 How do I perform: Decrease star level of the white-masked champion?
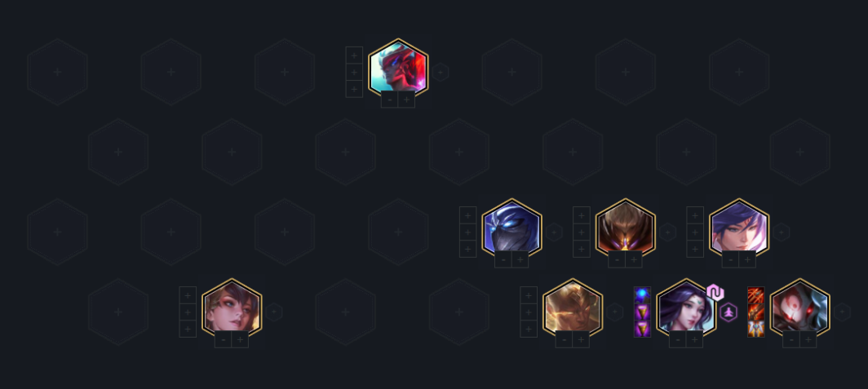[x=791, y=340]
